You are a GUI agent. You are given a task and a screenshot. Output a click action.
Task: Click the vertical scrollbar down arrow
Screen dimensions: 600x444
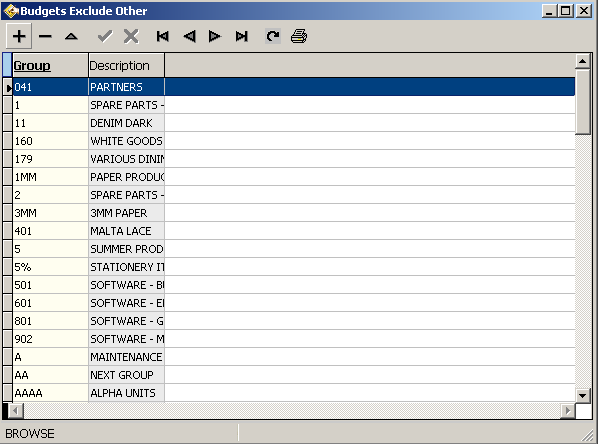(x=582, y=395)
